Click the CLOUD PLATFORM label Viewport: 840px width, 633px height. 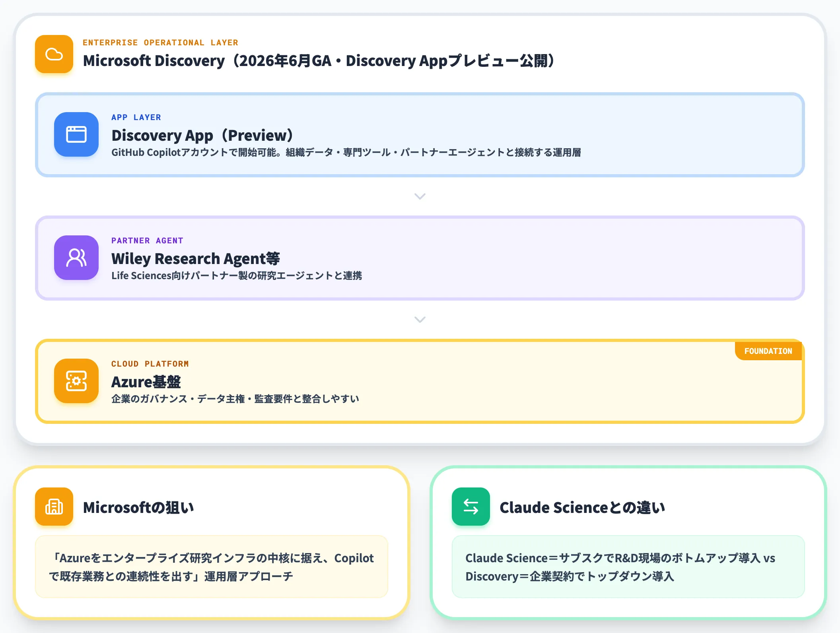pyautogui.click(x=150, y=364)
